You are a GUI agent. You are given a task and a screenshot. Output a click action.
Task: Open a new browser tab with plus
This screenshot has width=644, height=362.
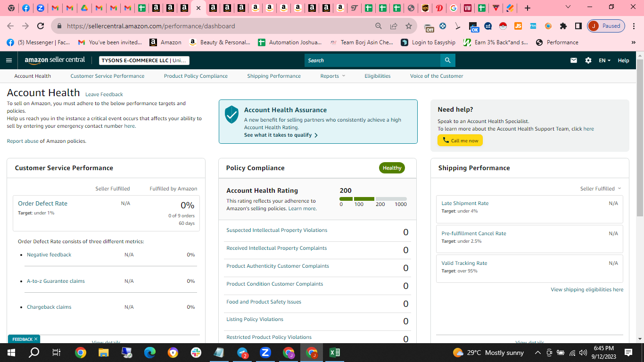coord(528,8)
